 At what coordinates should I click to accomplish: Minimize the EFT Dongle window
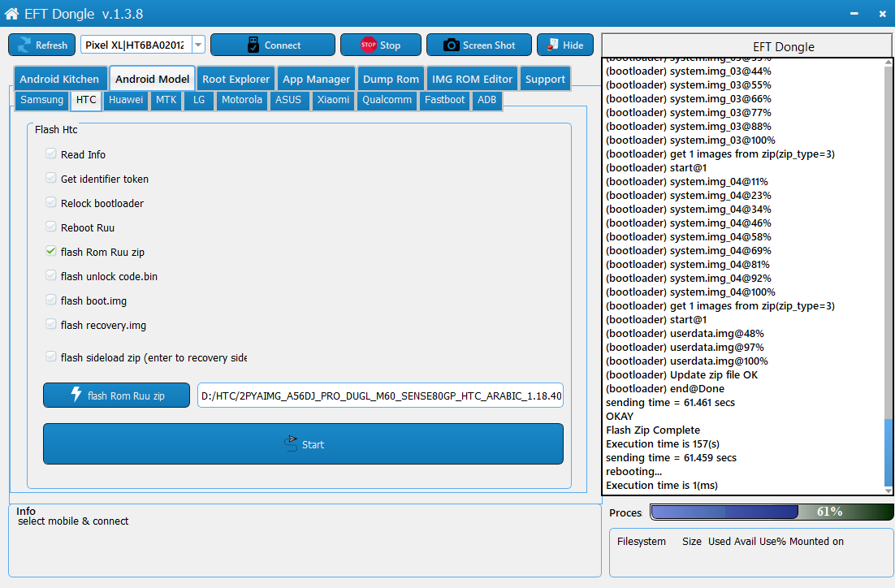point(854,14)
